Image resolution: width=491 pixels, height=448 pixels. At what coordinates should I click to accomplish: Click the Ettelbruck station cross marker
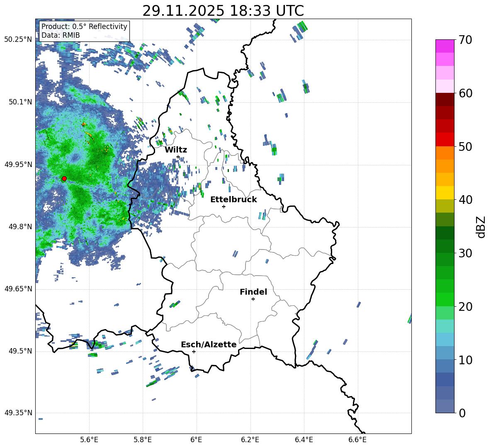[224, 206]
